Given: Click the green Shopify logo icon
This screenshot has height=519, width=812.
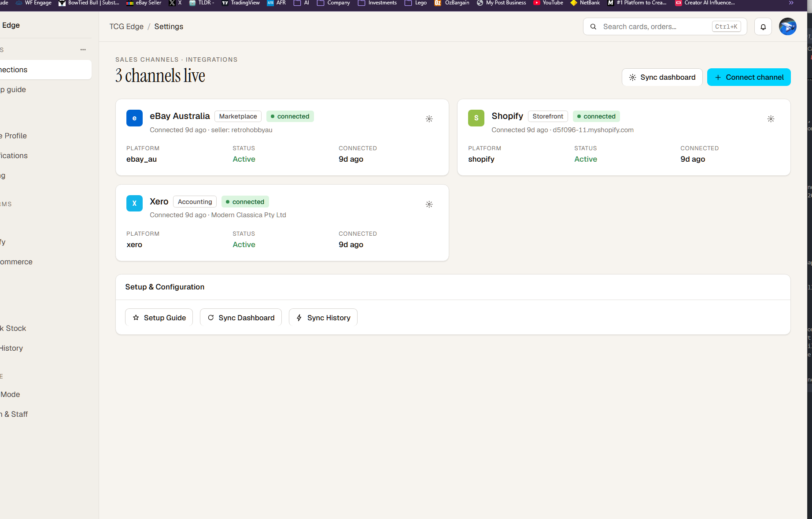Looking at the screenshot, I should (x=476, y=118).
